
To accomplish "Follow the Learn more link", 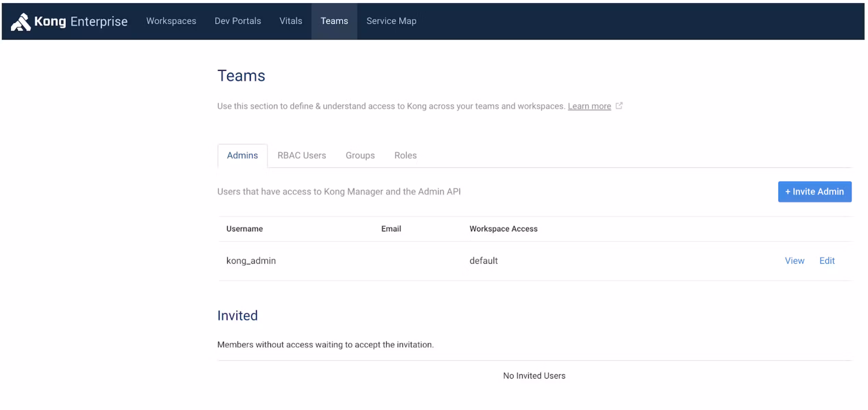I will tap(589, 106).
